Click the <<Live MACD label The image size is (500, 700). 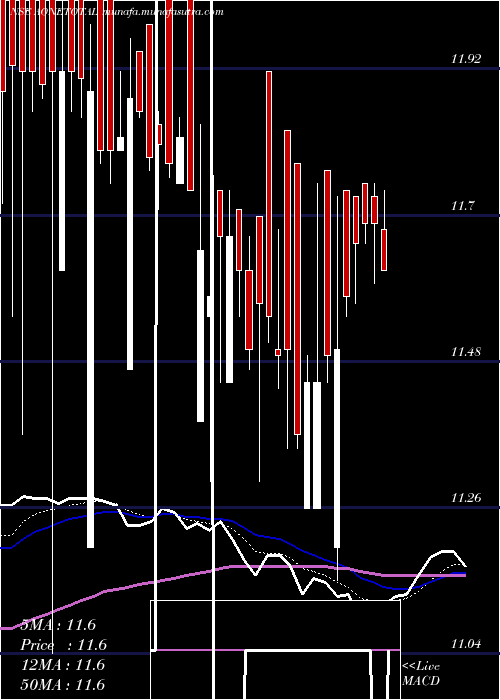point(421,674)
